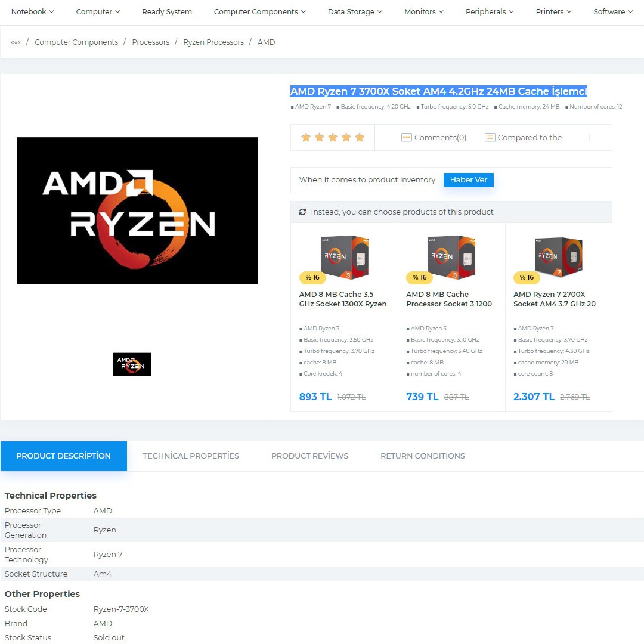Open Comments(0) link
The image size is (644, 644).
click(440, 138)
